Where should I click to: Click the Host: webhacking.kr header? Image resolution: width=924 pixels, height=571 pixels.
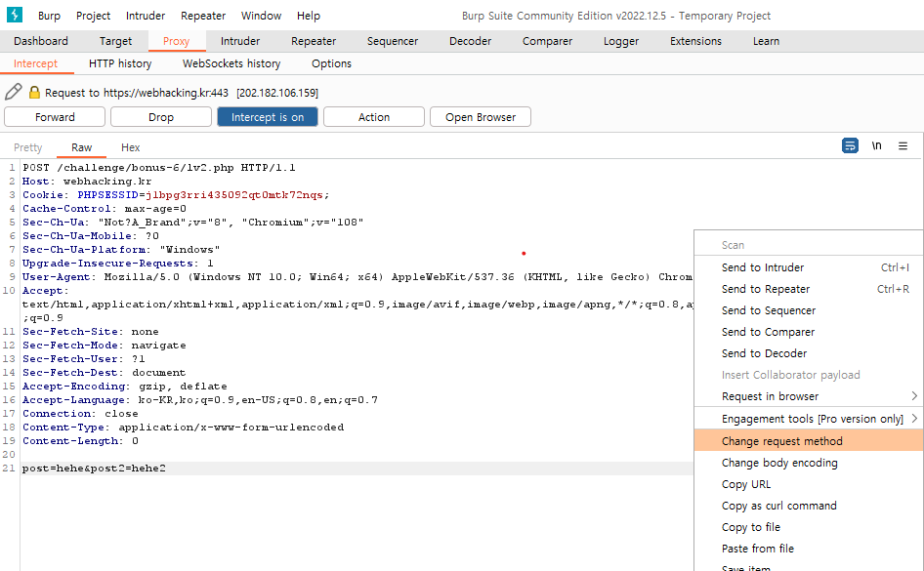(87, 182)
